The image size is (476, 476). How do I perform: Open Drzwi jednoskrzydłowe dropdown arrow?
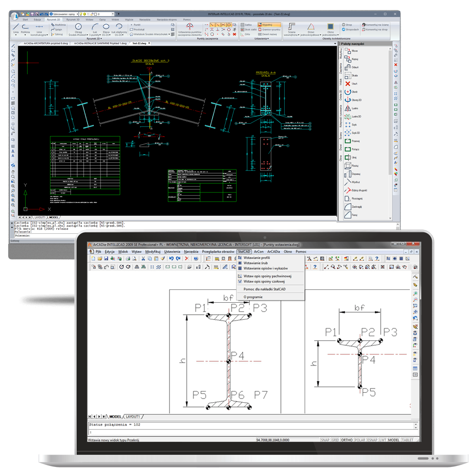320,35
